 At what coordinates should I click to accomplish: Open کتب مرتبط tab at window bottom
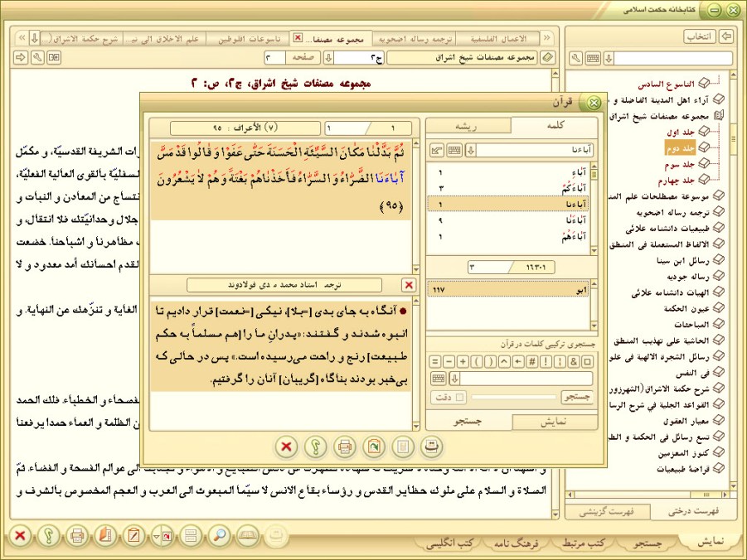pyautogui.click(x=584, y=543)
